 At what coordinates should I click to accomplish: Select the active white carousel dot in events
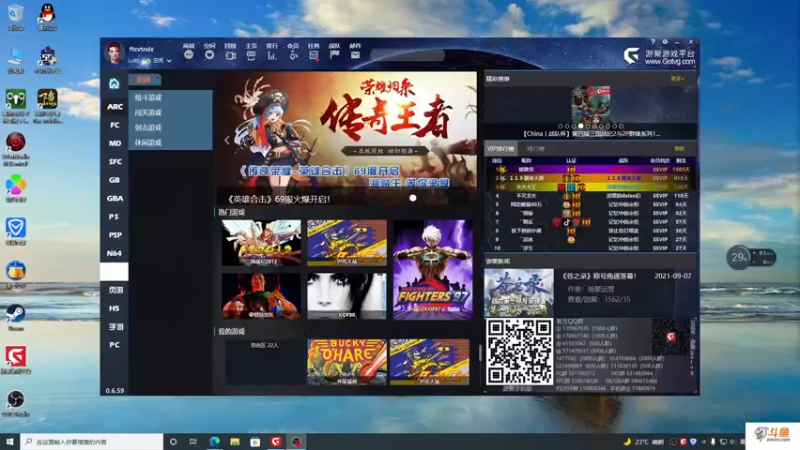pyautogui.click(x=581, y=126)
